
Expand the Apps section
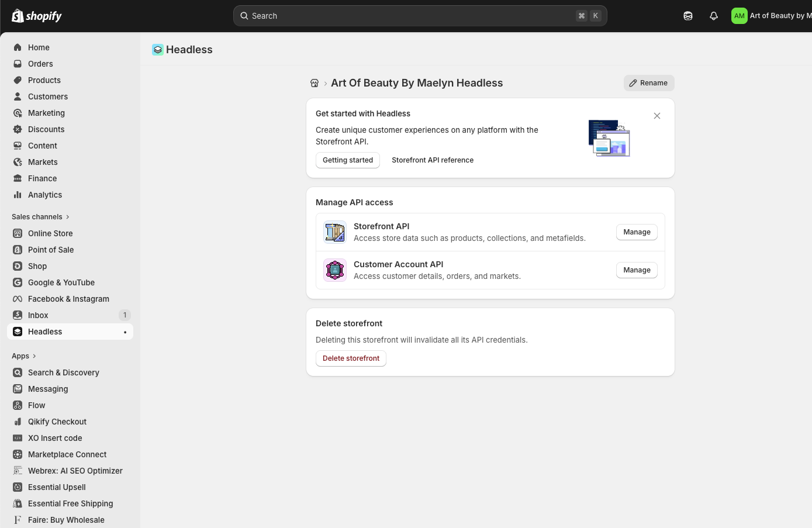[24, 356]
